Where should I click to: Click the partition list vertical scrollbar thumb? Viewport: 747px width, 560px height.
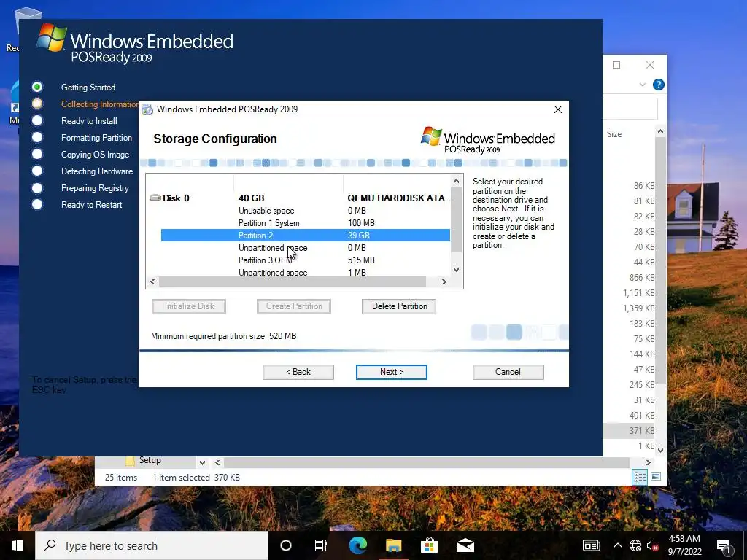[x=456, y=219]
